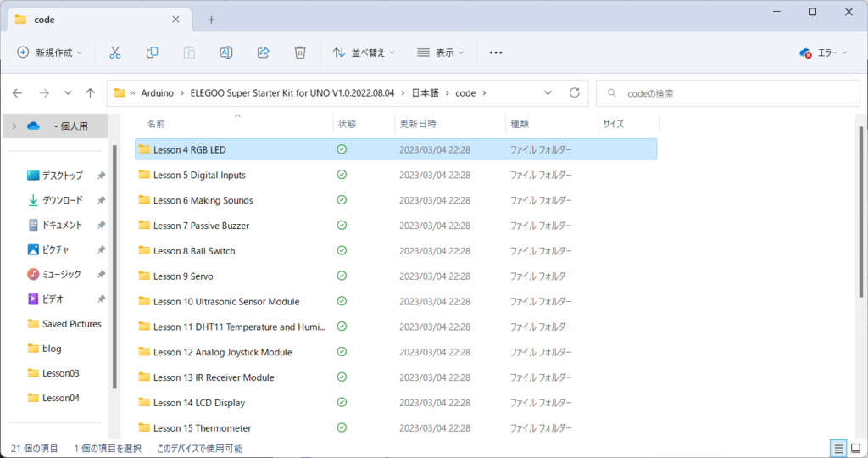Expand the 個人用 OneDrive tree node
The height and width of the screenshot is (458, 868).
[x=14, y=126]
